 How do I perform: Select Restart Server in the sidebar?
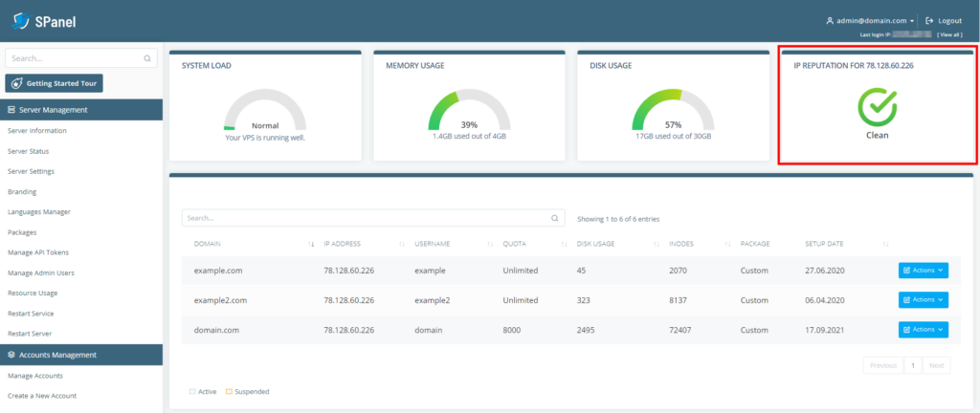click(x=30, y=333)
